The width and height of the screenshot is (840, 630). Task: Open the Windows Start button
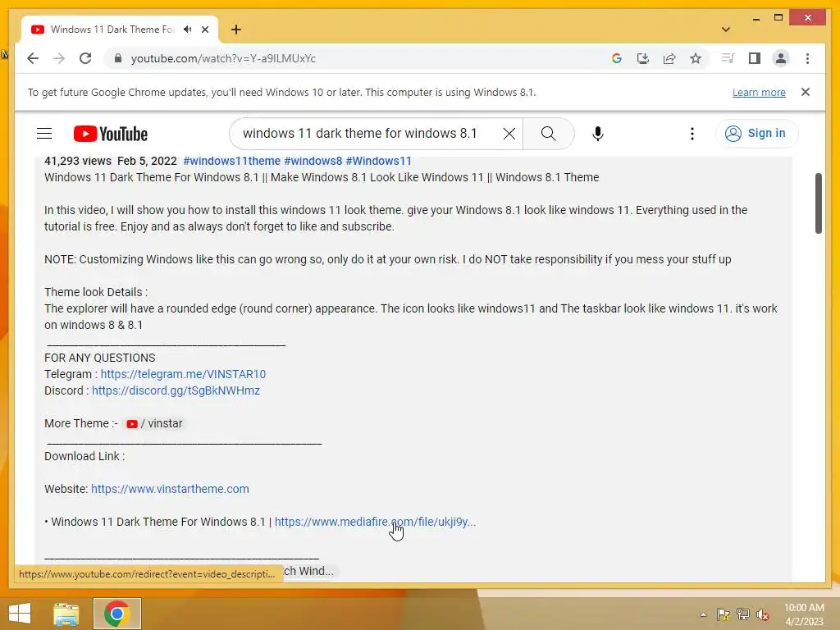pos(20,614)
